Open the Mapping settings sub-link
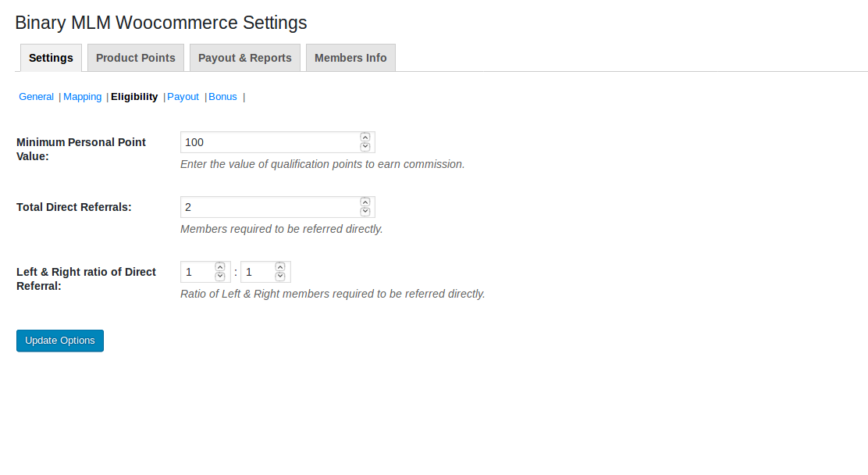 pos(83,96)
